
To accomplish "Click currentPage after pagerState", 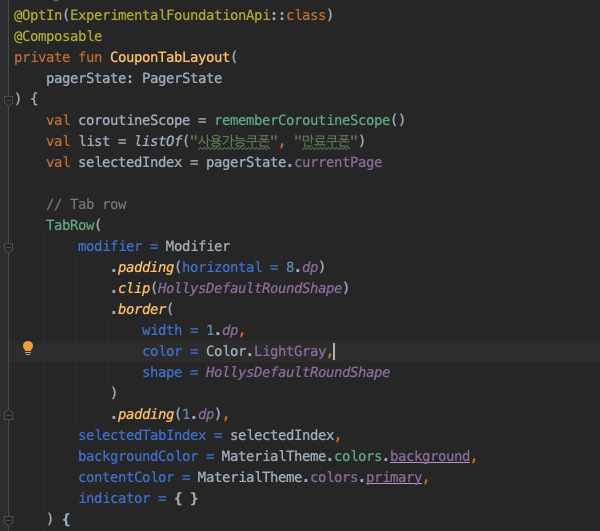I will point(338,163).
